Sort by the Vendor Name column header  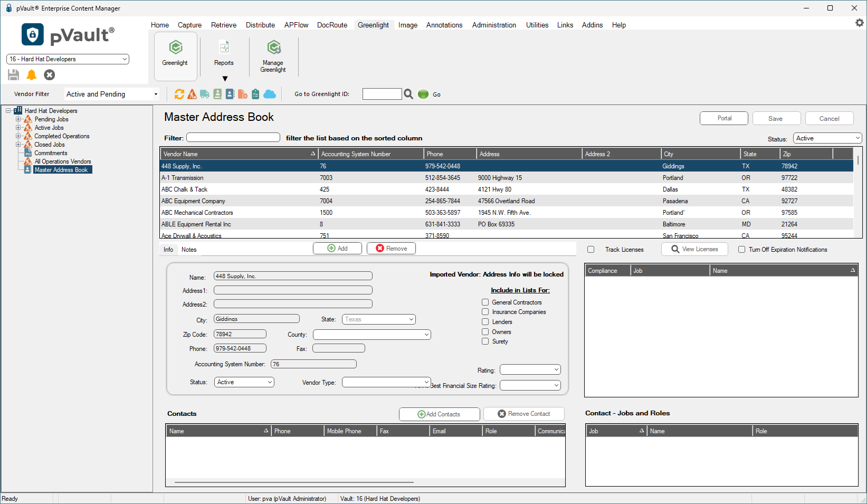(x=239, y=154)
